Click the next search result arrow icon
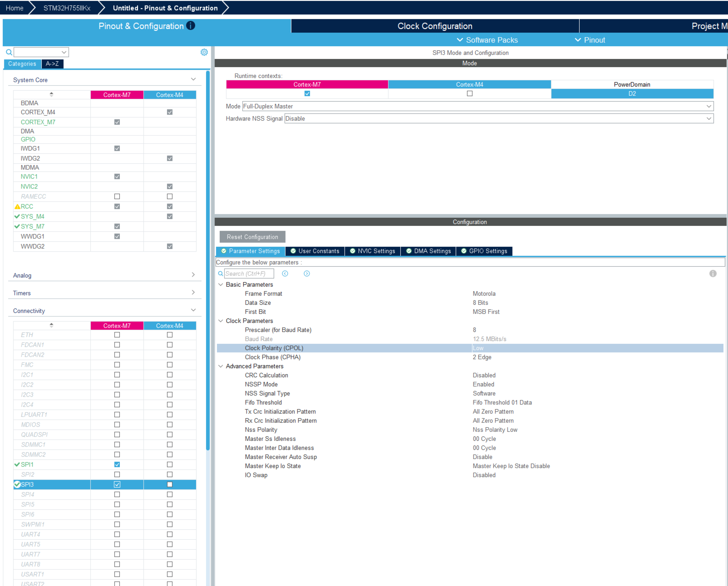Screen dimensions: 728x586 [x=307, y=273]
